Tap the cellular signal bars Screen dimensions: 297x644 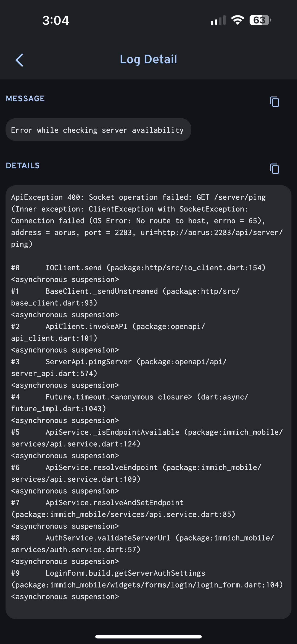pos(218,20)
